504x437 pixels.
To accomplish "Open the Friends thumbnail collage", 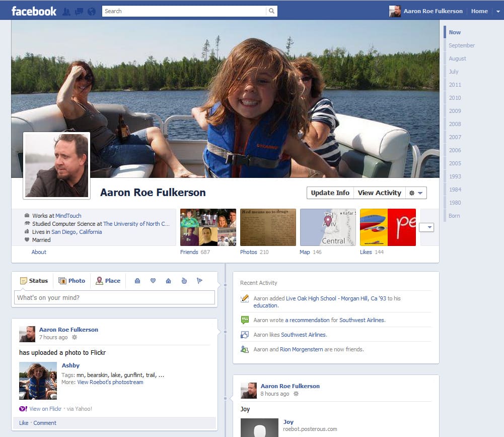I will pyautogui.click(x=208, y=227).
